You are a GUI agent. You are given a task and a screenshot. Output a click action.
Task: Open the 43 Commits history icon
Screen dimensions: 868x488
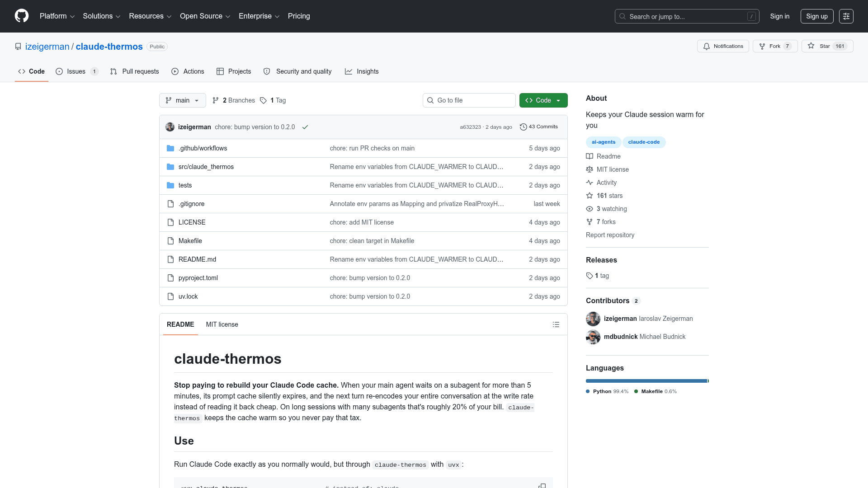(x=524, y=127)
